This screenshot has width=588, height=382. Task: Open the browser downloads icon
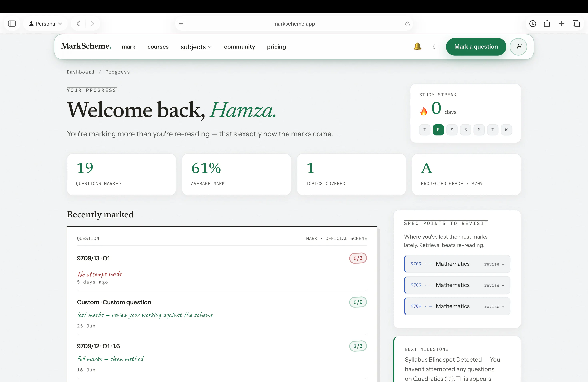pyautogui.click(x=533, y=24)
